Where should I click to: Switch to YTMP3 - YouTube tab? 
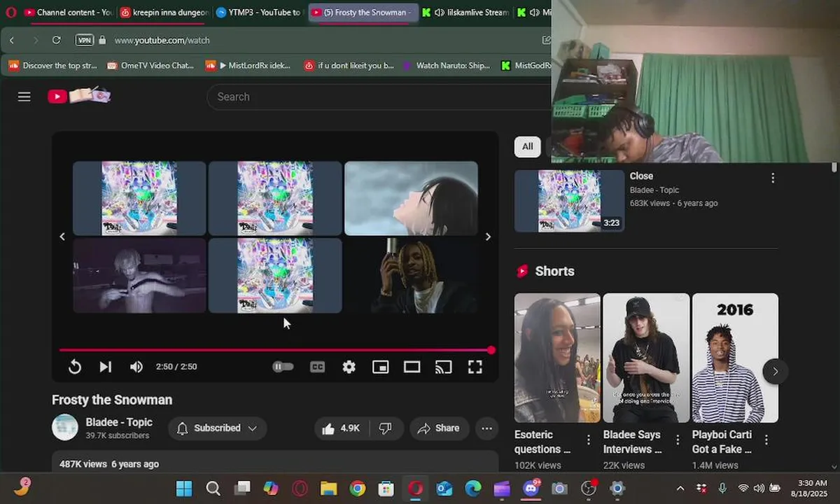(x=259, y=13)
